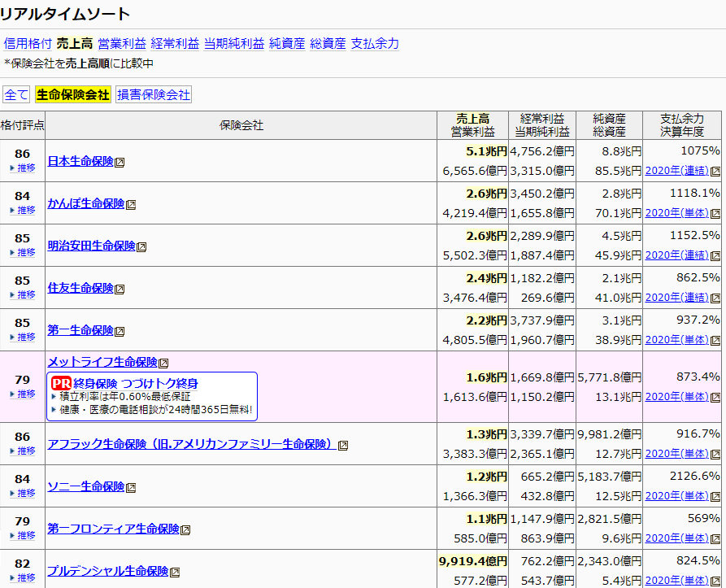
Task: Expand 推移 for 明治安田生命保険 row
Action: coord(23,252)
